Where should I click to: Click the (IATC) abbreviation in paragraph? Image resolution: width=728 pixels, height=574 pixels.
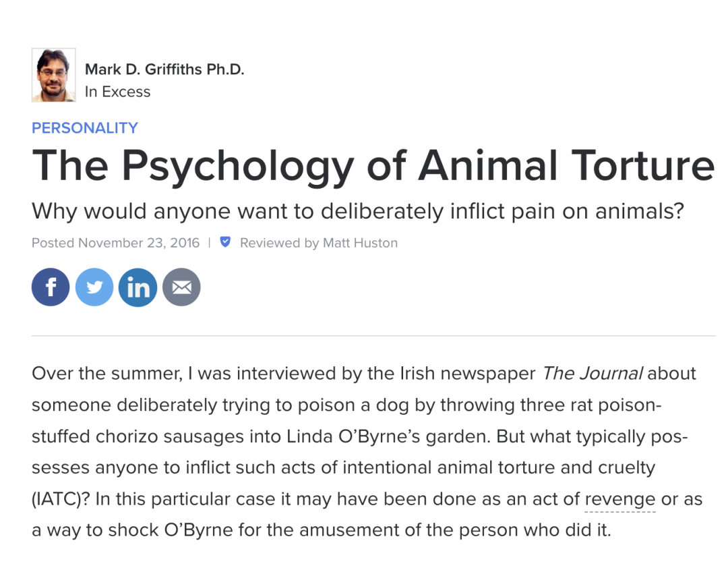tap(60, 499)
